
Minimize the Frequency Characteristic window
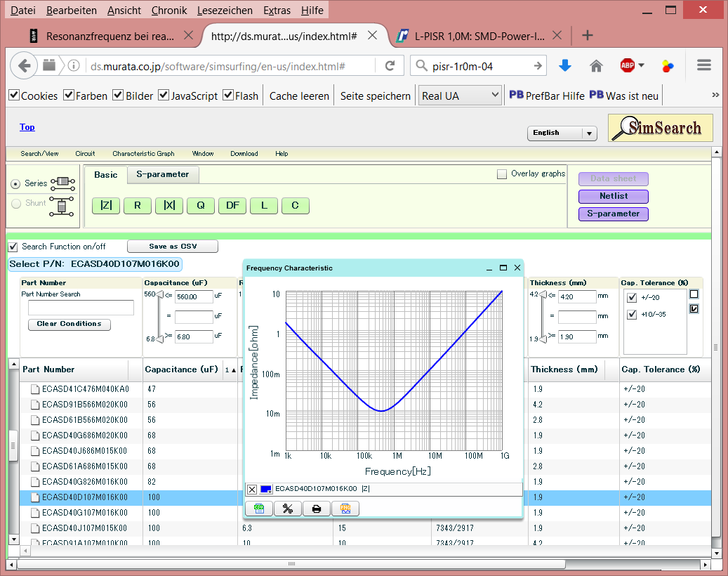[x=489, y=268]
